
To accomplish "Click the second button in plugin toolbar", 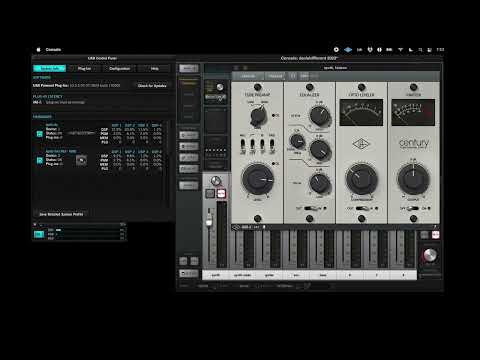I will (x=275, y=76).
